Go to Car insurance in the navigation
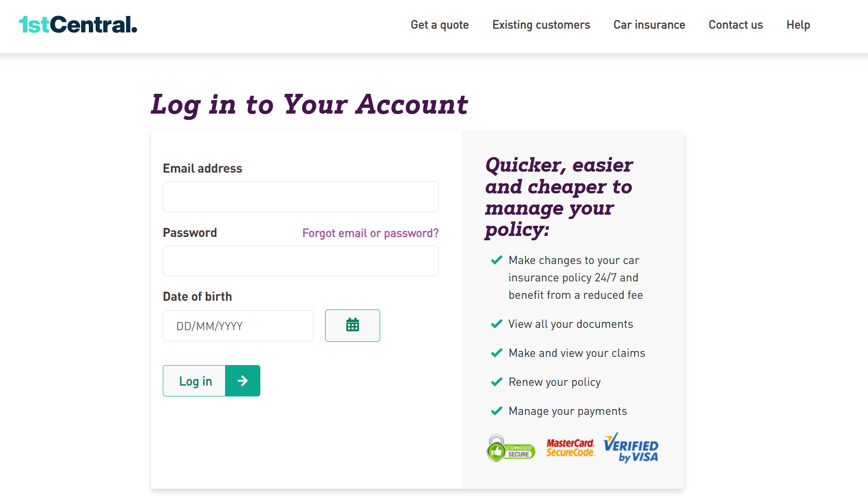868x498 pixels. click(649, 25)
